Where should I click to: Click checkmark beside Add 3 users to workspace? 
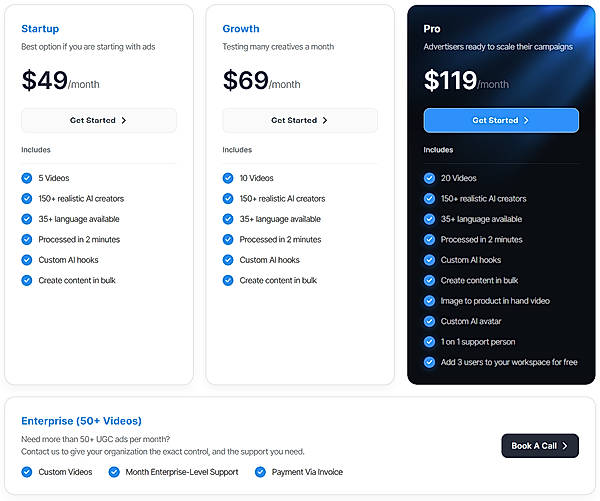click(x=430, y=362)
